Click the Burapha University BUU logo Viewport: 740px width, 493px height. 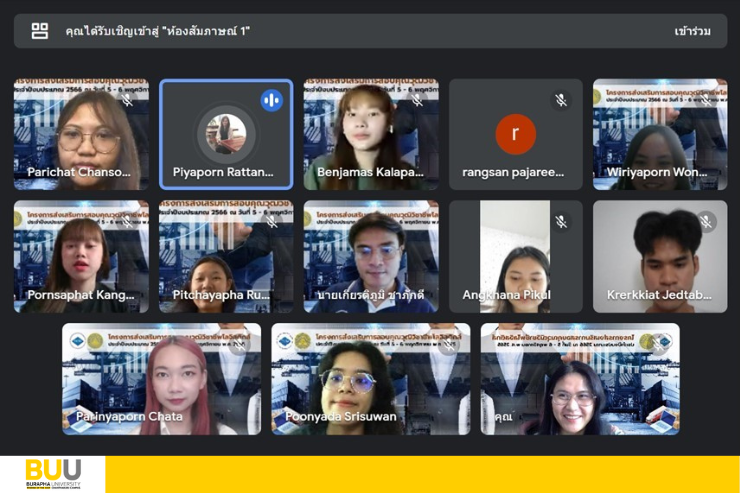tap(53, 474)
